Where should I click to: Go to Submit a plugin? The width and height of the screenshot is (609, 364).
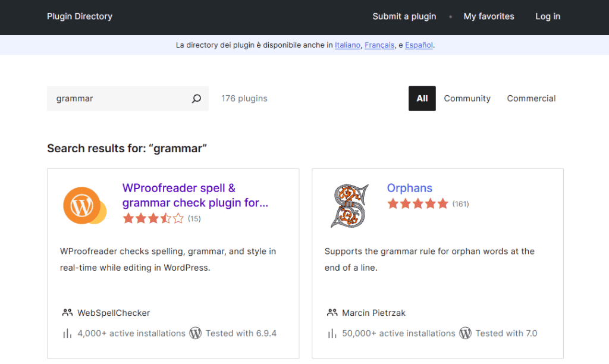404,16
